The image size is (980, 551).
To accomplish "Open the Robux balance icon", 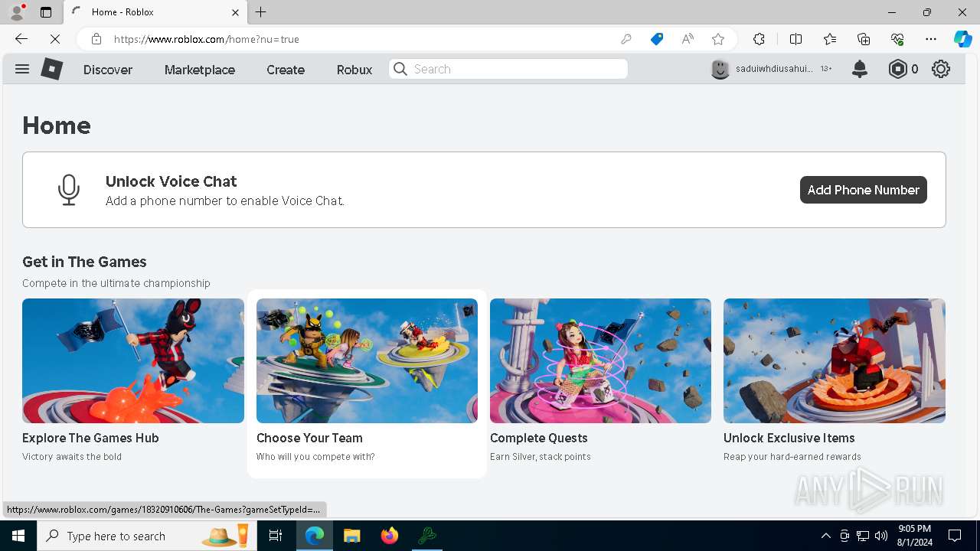I will click(897, 69).
